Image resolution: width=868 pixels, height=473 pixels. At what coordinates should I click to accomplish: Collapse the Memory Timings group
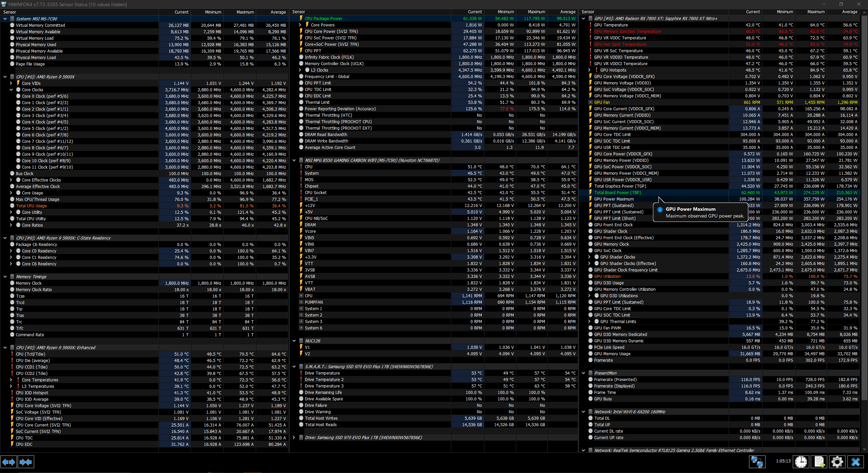(x=5, y=277)
